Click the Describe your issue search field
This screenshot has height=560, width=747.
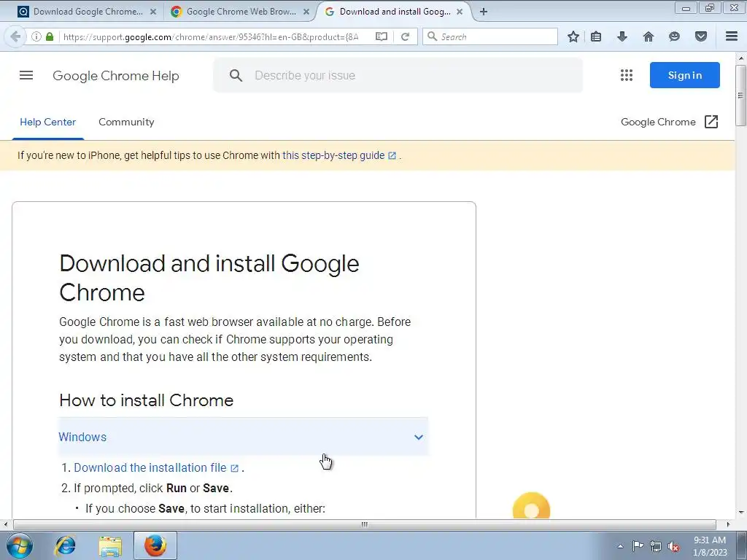click(398, 75)
